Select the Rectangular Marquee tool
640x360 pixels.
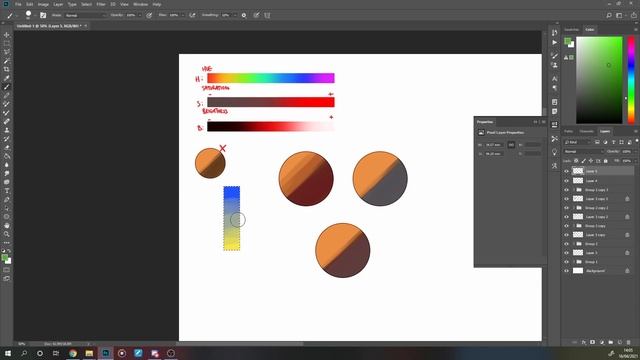[x=7, y=43]
